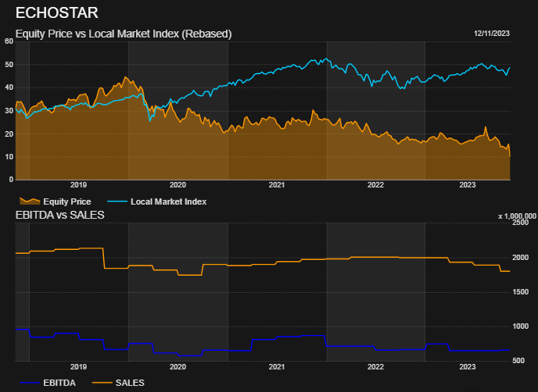
Task: Click the EBITDA vs SALES heading
Action: point(60,215)
